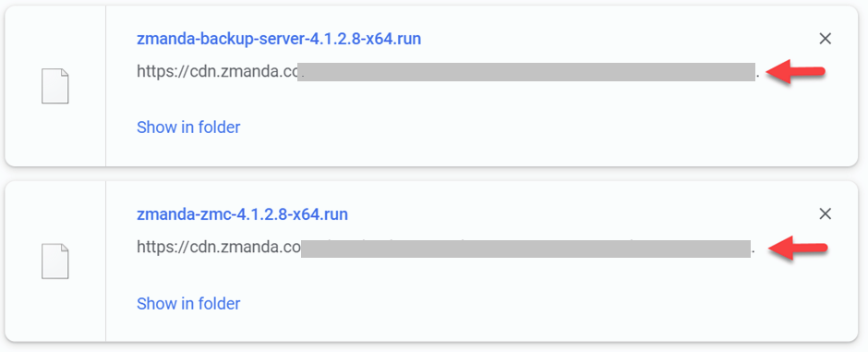This screenshot has height=352, width=868.
Task: Click truncation dot ending the second download URL
Action: 753,254
